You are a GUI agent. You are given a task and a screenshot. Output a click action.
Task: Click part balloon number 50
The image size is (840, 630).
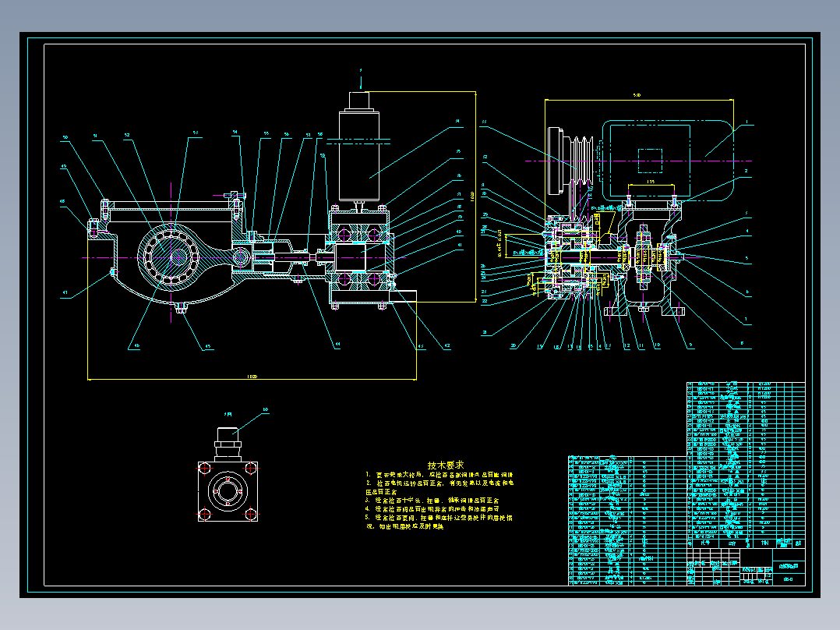pyautogui.click(x=65, y=138)
